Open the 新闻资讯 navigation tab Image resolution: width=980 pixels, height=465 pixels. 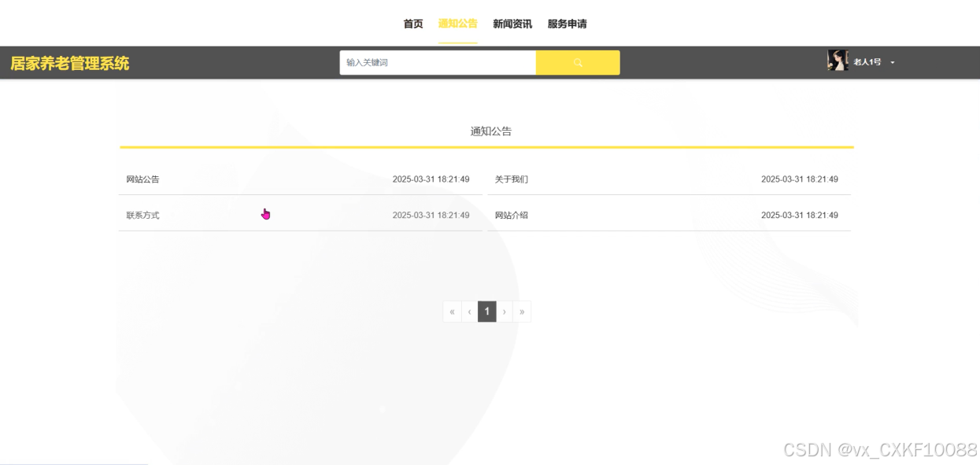512,24
